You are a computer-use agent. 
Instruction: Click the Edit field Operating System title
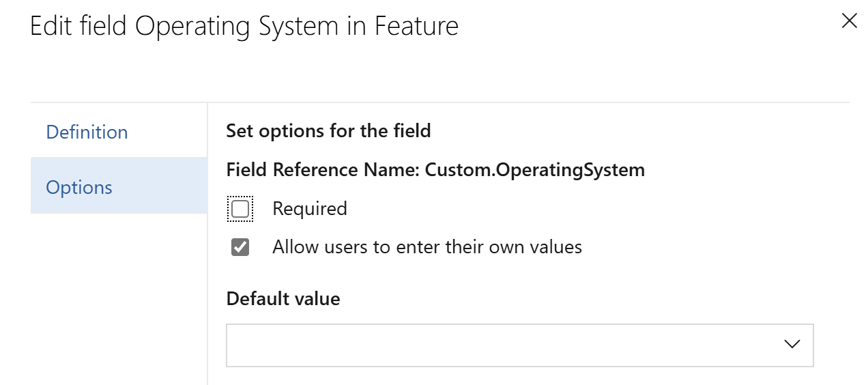click(244, 27)
